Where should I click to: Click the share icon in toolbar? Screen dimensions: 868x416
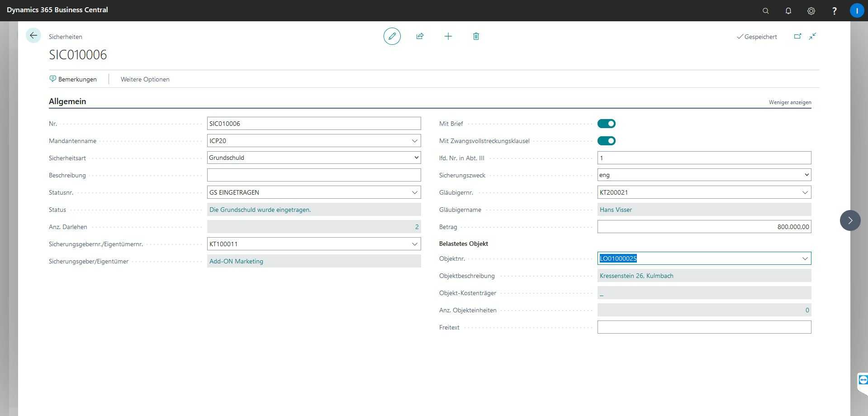coord(420,36)
